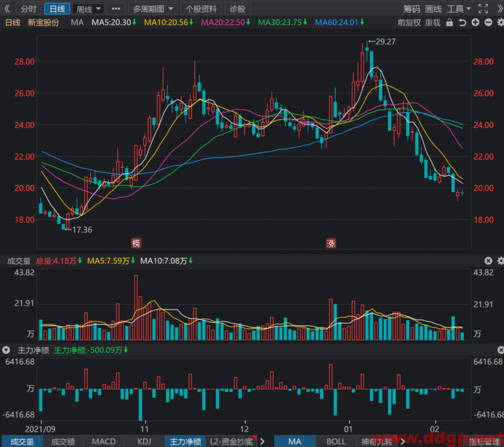Activate 画线 drawing tools
The height and width of the screenshot is (447, 504).
click(433, 9)
